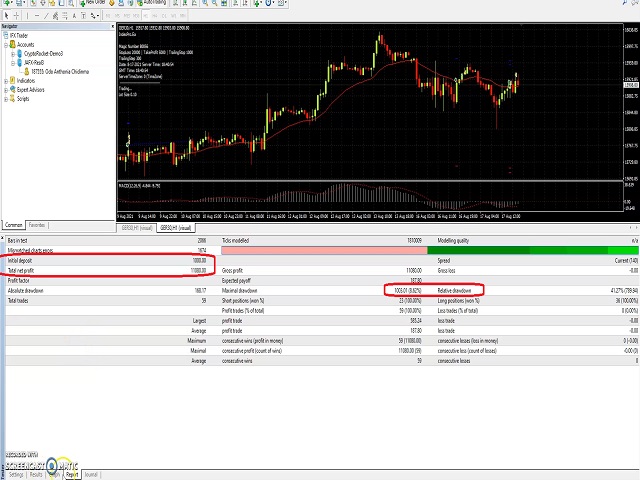Switch to Favorites tab in Navigator
This screenshot has width=640, height=480.
[x=36, y=225]
